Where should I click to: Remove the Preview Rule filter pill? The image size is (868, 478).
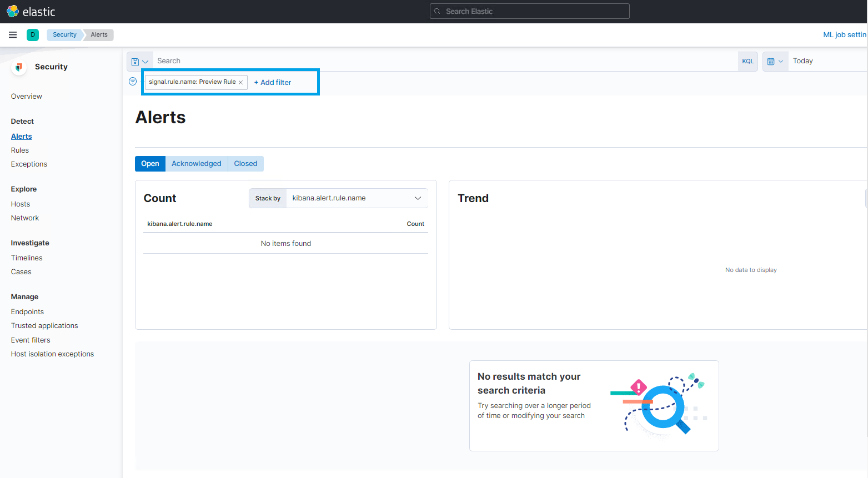[x=240, y=82]
